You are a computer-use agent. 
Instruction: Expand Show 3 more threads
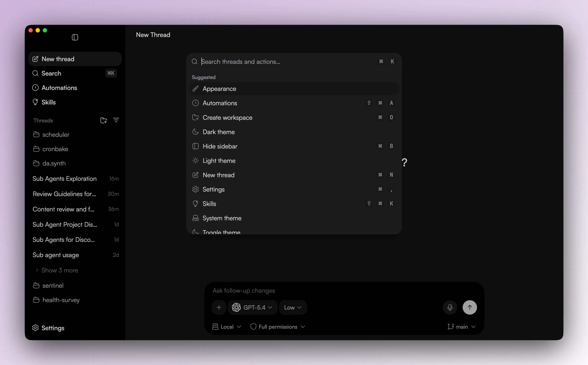[60, 270]
